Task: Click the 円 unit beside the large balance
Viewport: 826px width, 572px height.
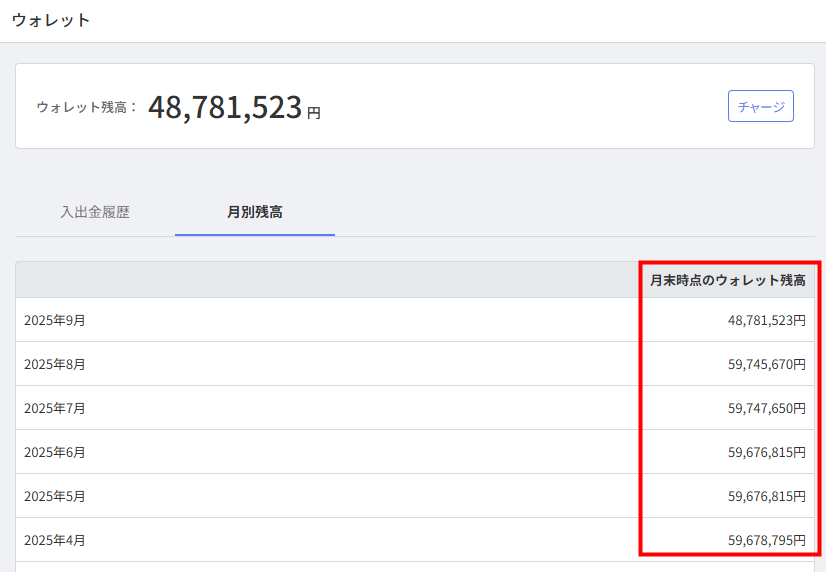Action: click(x=314, y=113)
